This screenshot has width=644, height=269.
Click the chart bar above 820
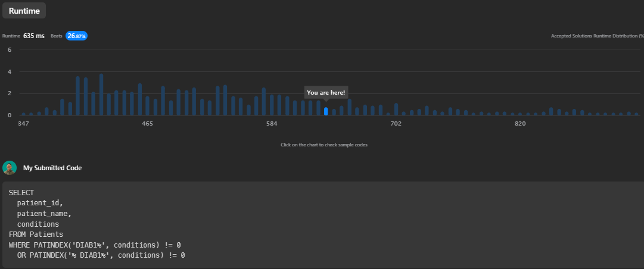pyautogui.click(x=520, y=114)
